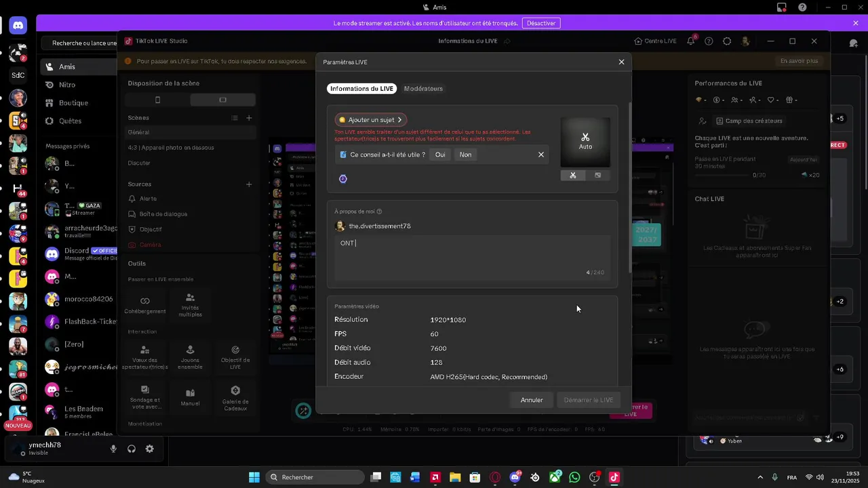Expand the gift dropdown in Performances
Screen dimensions: 868x488
tap(791, 100)
